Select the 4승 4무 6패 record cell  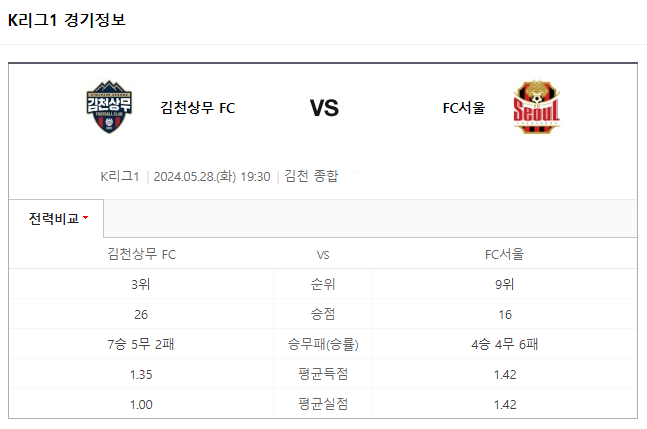click(x=505, y=344)
